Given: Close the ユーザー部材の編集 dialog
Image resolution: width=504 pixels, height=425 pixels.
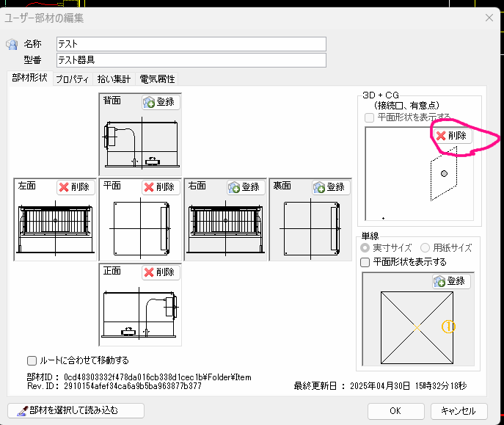Looking at the screenshot, I should 489,18.
